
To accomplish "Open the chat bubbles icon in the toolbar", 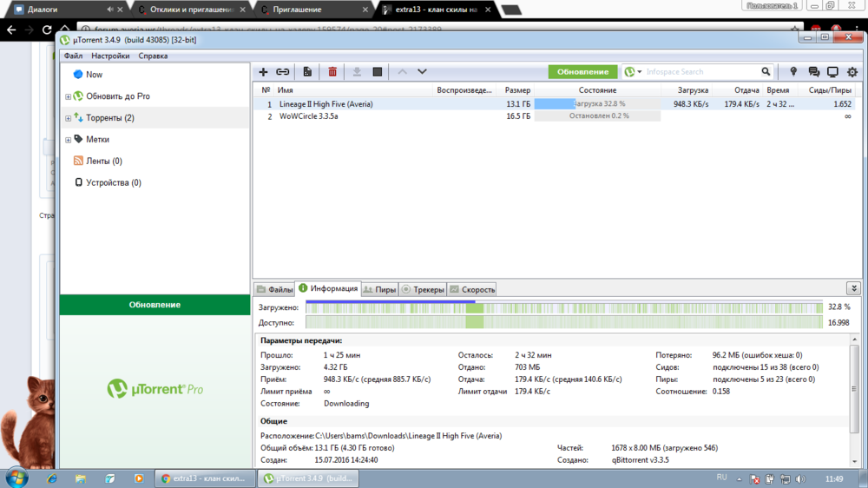I will click(813, 72).
